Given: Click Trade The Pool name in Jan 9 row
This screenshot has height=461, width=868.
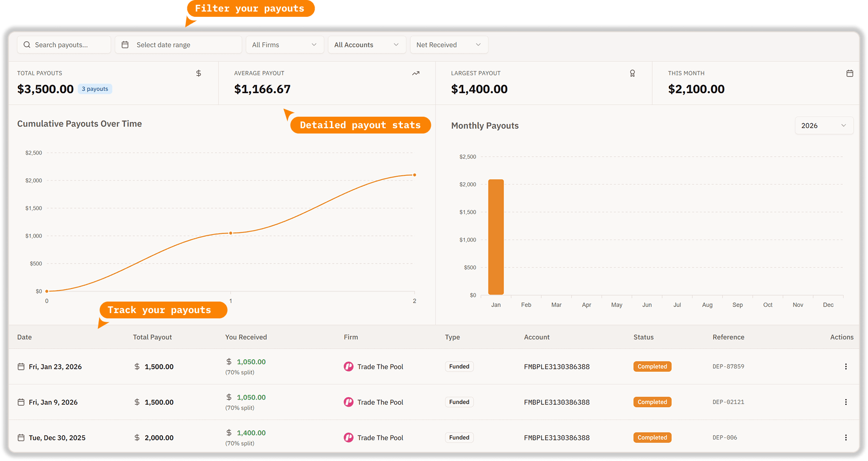Looking at the screenshot, I should coord(380,402).
